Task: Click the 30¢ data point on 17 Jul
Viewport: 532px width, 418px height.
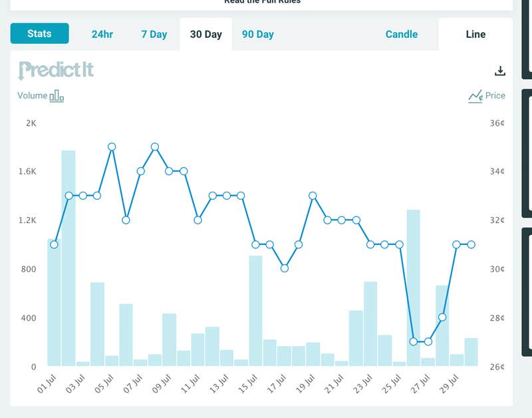Action: point(284,268)
